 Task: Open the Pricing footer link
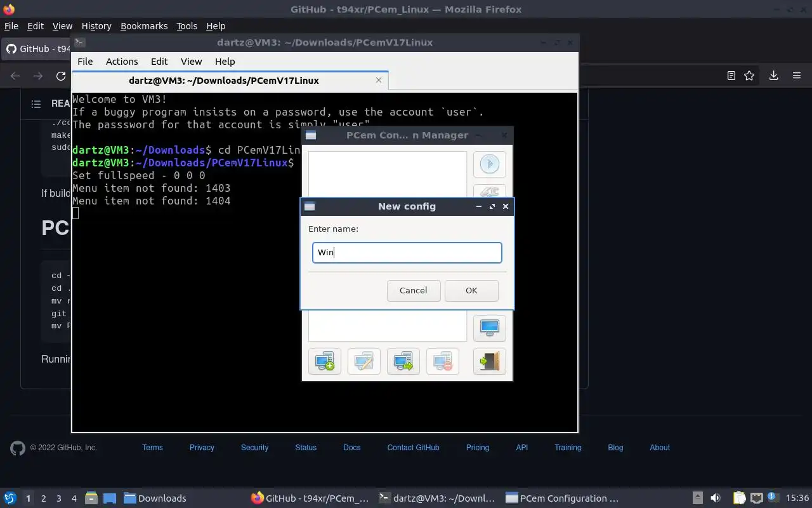click(x=478, y=448)
